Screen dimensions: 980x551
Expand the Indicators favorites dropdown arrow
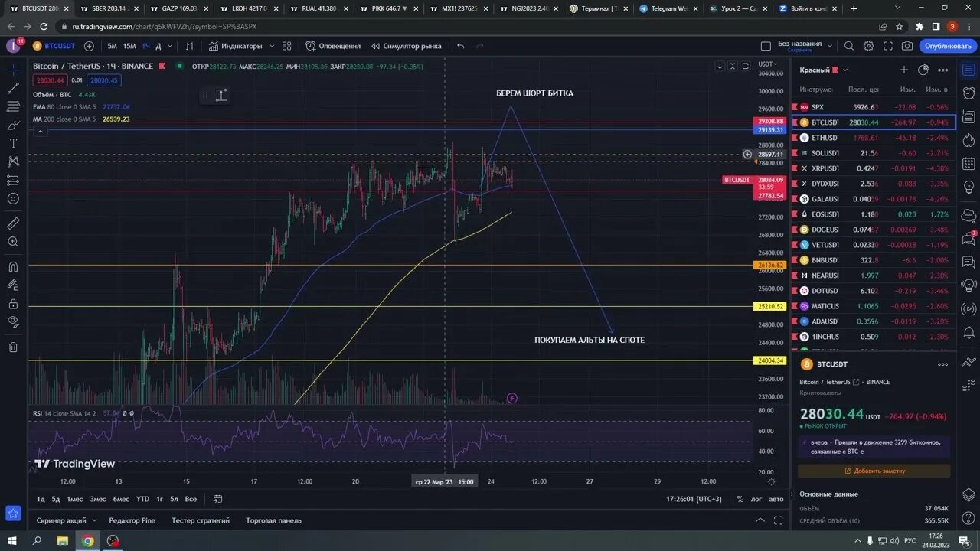[272, 46]
